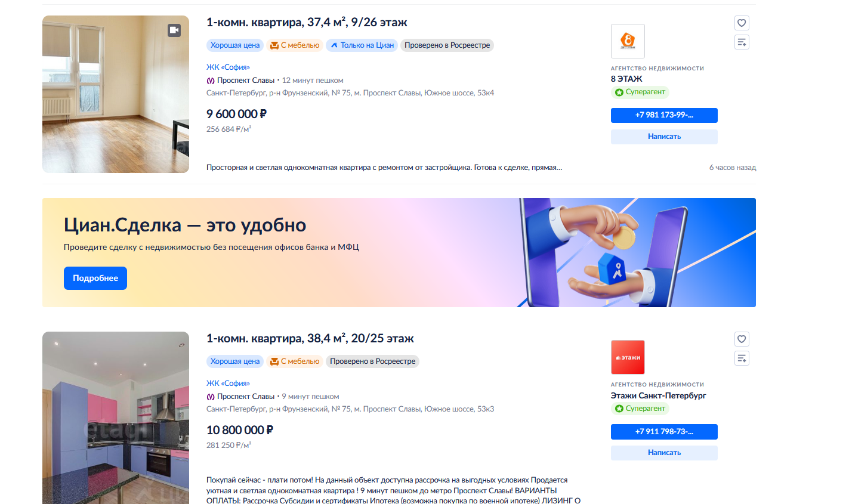This screenshot has height=504, width=849.
Task: Open the 1-комн. квартира 38,4 м² listing title
Action: pyautogui.click(x=310, y=339)
